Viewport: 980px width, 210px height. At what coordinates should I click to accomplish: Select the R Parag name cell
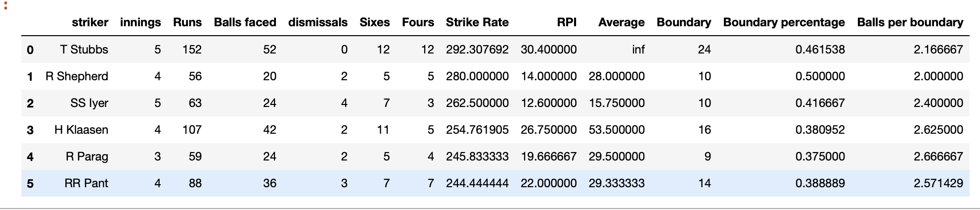pos(87,157)
